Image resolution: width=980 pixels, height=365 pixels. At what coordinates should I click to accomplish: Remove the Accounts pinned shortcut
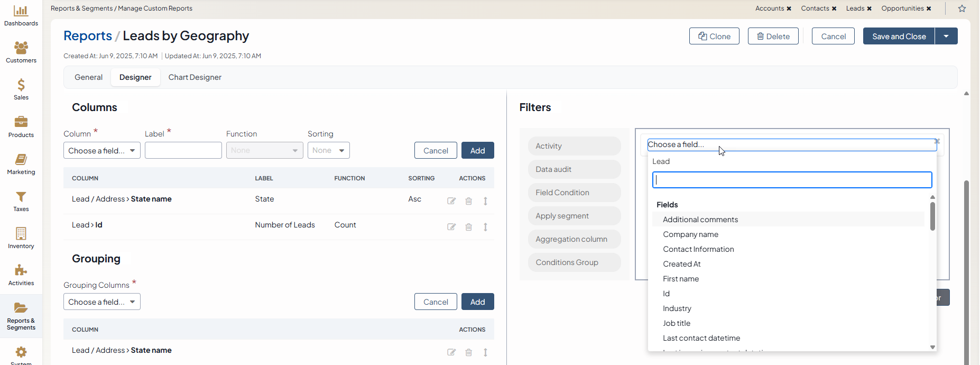click(789, 8)
